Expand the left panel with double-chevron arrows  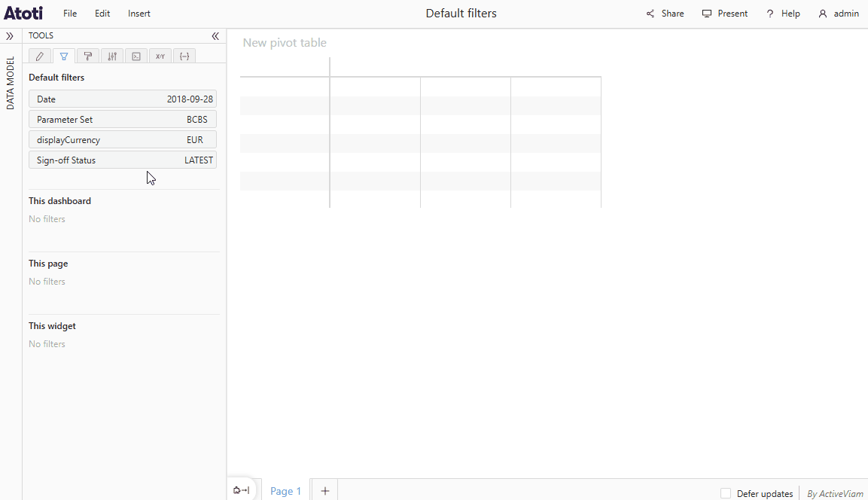[10, 35]
